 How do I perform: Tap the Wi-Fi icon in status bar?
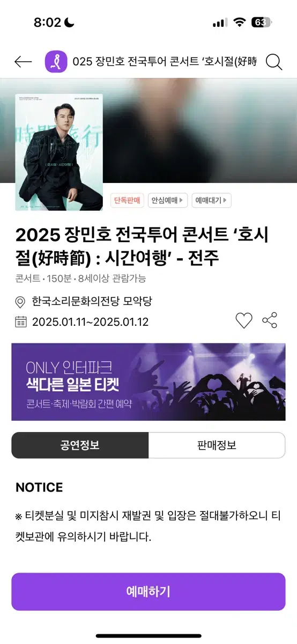239,23
